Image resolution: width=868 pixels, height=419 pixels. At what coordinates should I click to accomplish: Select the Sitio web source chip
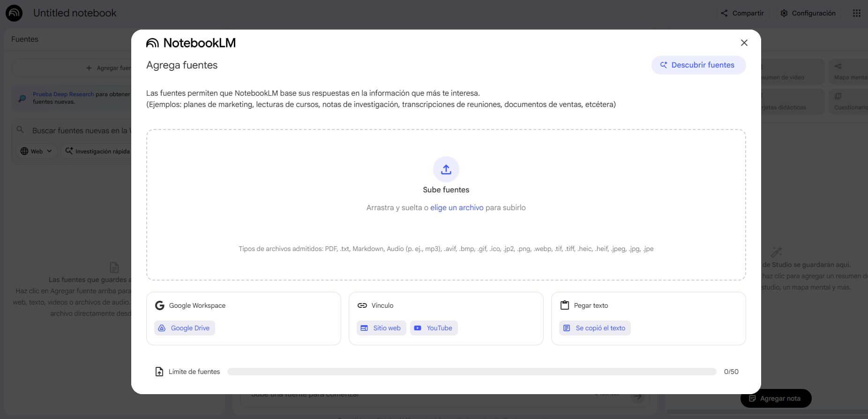(382, 328)
